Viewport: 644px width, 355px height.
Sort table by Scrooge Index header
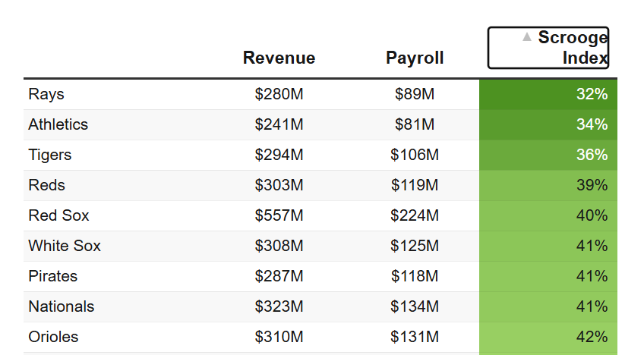[548, 48]
